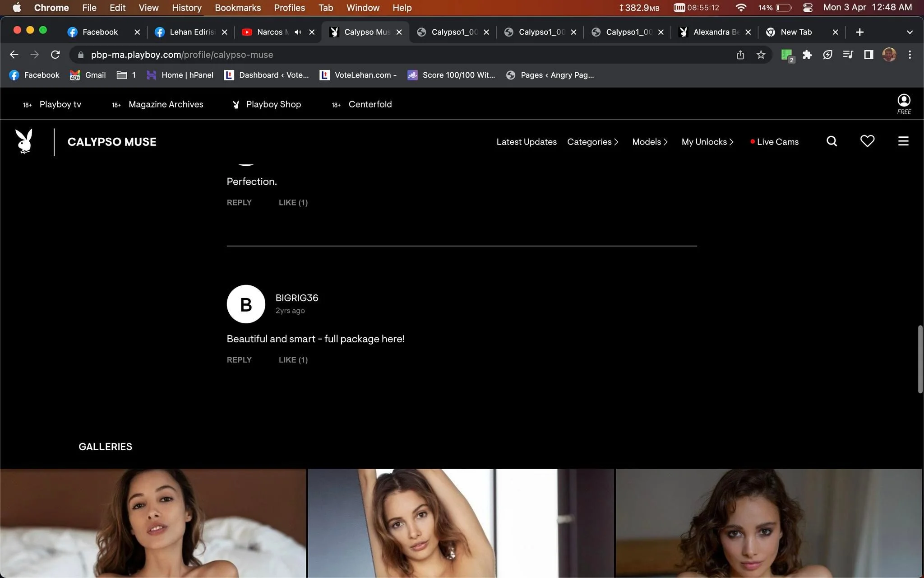The width and height of the screenshot is (924, 578).
Task: Like the "Perfection." comment
Action: coord(293,203)
